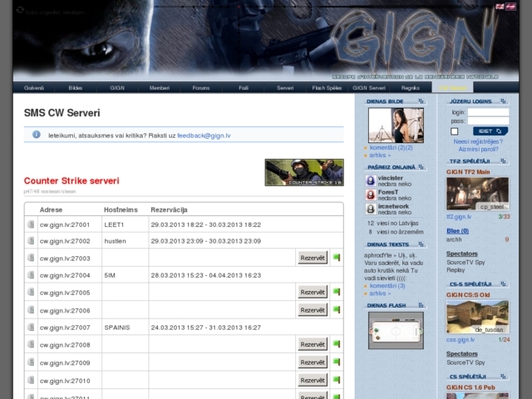Collapse the Pašreiz Onlainā panel
Viewport: 532px width, 399px height.
pyautogui.click(x=421, y=167)
